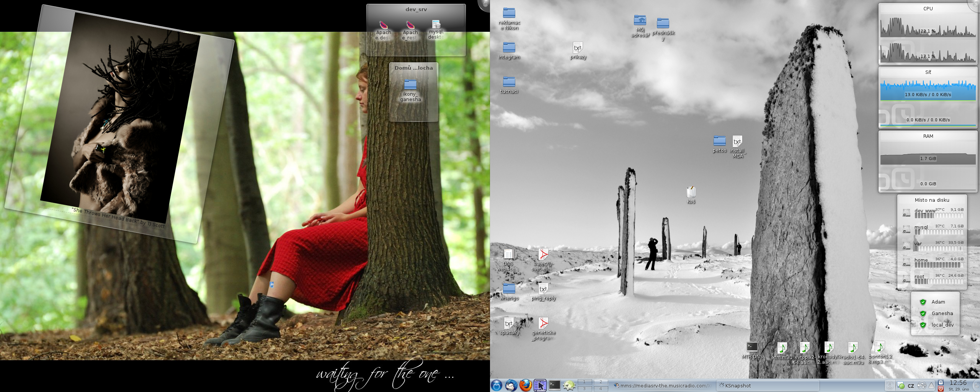Open the xfm.m3u playlist file

tap(782, 348)
